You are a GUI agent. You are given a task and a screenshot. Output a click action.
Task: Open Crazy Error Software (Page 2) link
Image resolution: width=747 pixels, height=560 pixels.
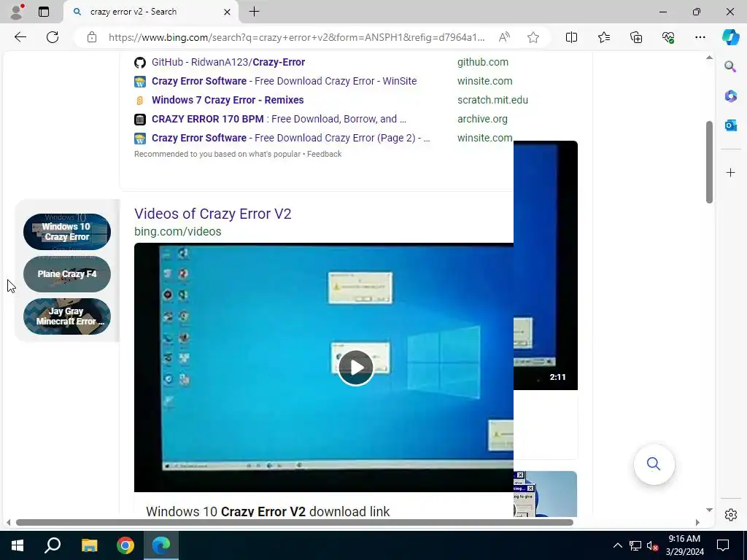pyautogui.click(x=290, y=138)
